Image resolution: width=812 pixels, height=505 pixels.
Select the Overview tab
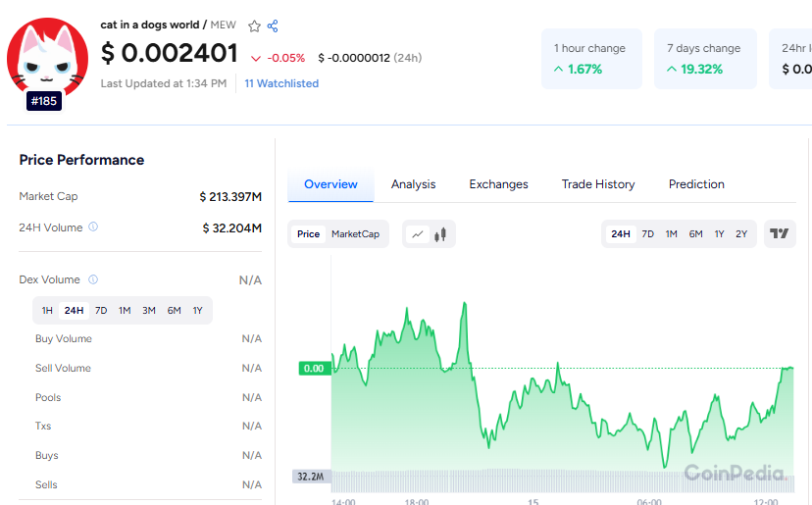click(x=330, y=184)
